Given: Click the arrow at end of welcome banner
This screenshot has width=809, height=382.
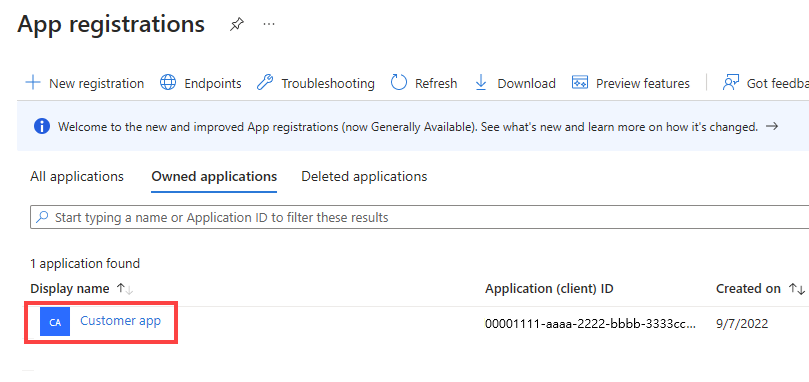Looking at the screenshot, I should (772, 126).
